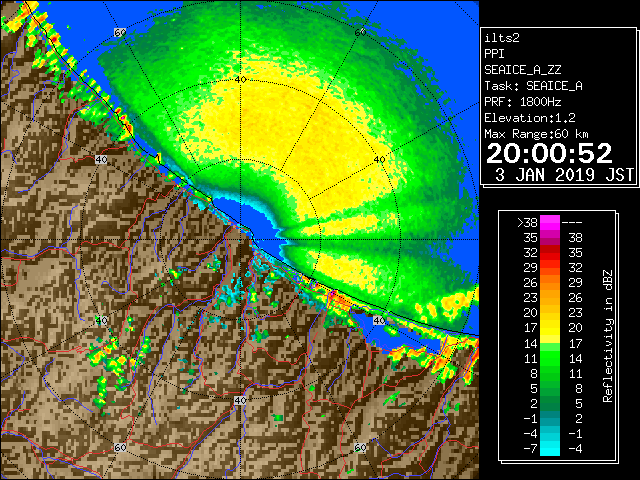The width and height of the screenshot is (640, 480).
Task: Pick the cyan bottom band of the color scale
Action: pyautogui.click(x=550, y=448)
